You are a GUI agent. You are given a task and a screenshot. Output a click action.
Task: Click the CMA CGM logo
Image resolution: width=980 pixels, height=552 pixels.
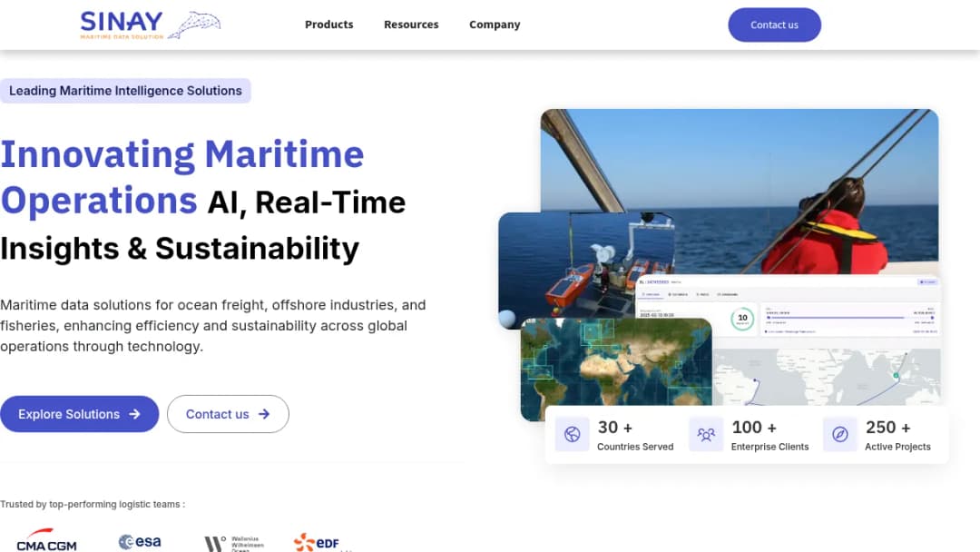[x=47, y=541]
